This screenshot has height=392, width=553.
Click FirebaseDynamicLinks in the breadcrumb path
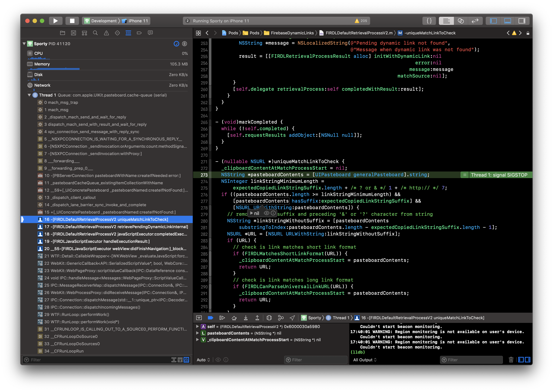click(292, 33)
